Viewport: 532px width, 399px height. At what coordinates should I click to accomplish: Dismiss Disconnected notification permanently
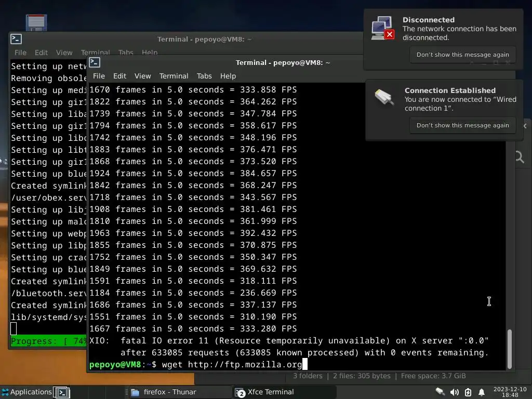click(462, 55)
